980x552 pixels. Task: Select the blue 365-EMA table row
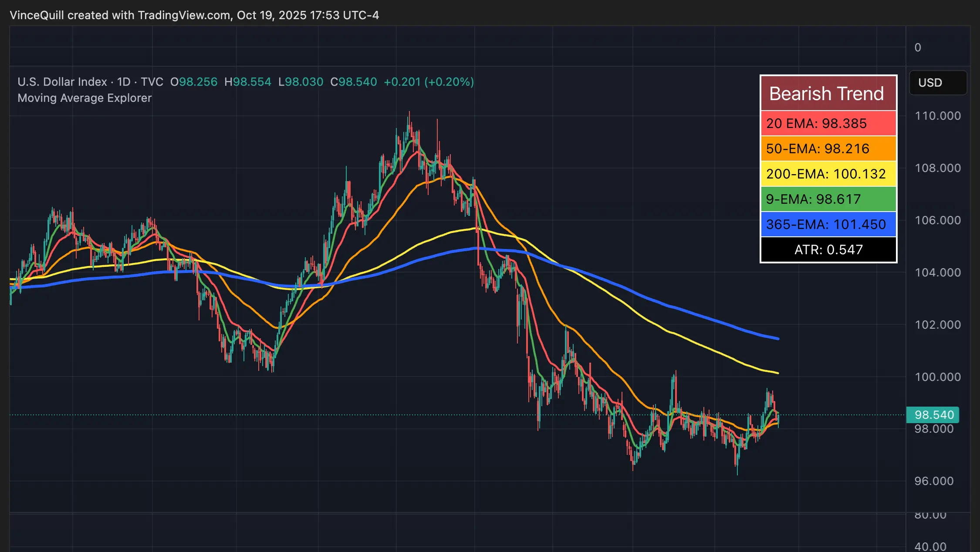[x=828, y=224]
